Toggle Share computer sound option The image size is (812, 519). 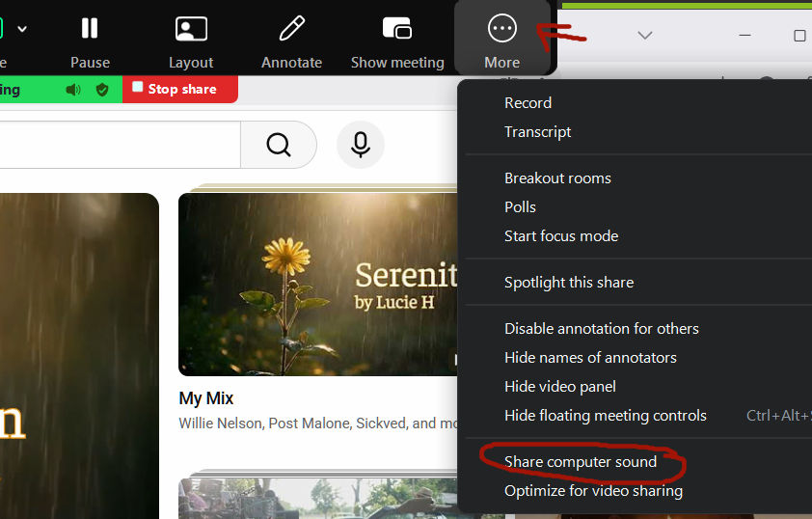pyautogui.click(x=581, y=462)
